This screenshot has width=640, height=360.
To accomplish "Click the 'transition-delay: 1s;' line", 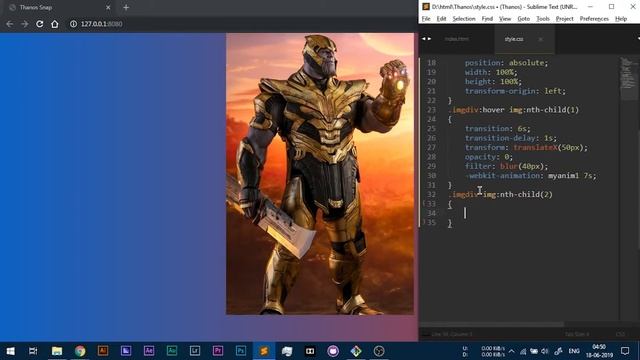I will pyautogui.click(x=511, y=138).
